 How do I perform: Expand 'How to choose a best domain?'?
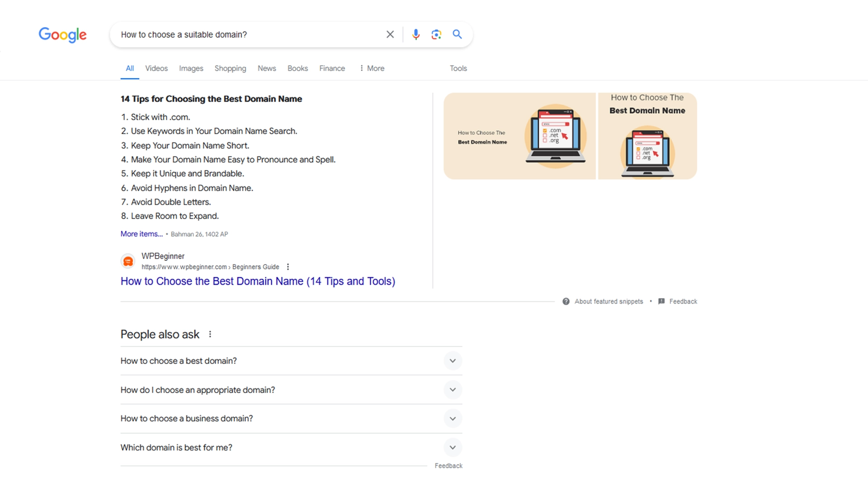291,361
